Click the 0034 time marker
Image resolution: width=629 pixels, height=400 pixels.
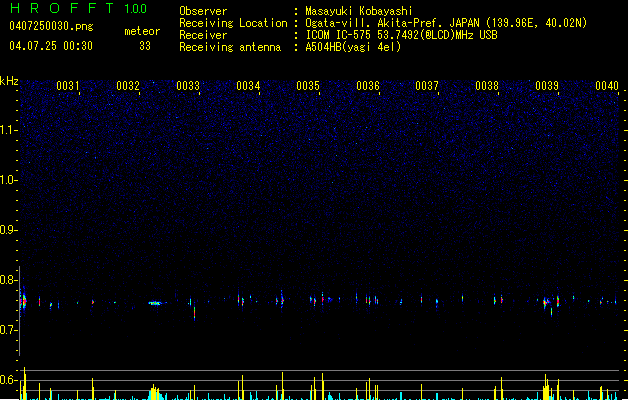pos(248,86)
